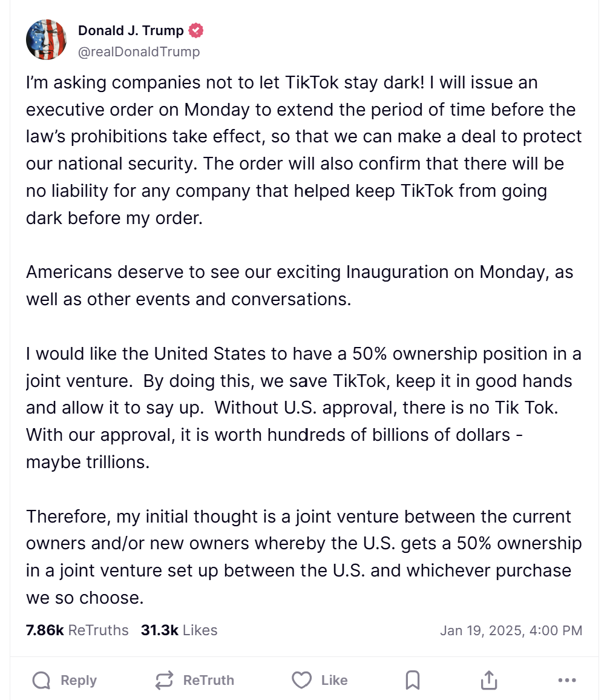Click the heart Like icon
Image resolution: width=610 pixels, height=700 pixels.
tap(301, 681)
